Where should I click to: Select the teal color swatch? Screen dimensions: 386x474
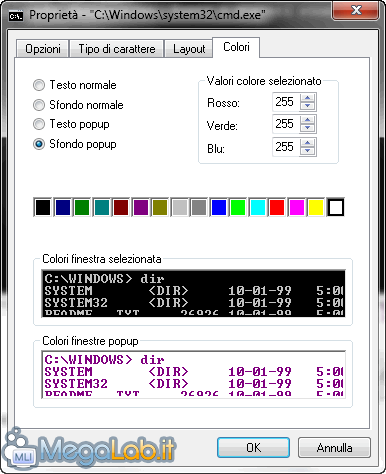102,207
